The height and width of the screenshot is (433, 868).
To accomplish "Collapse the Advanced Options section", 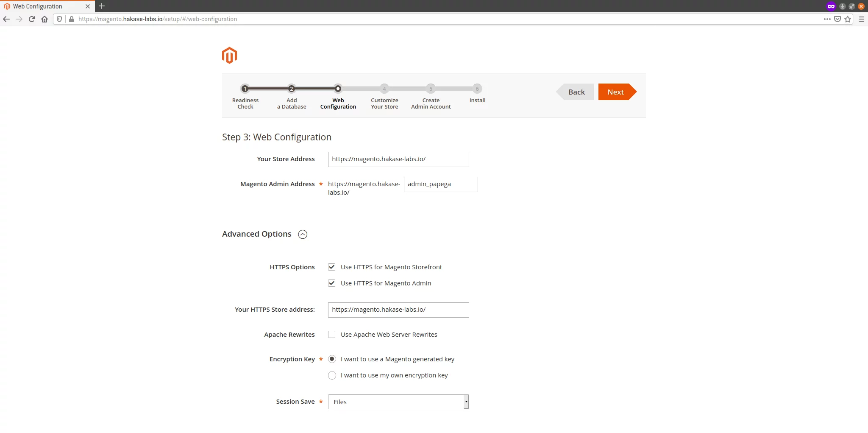I will [x=303, y=235].
